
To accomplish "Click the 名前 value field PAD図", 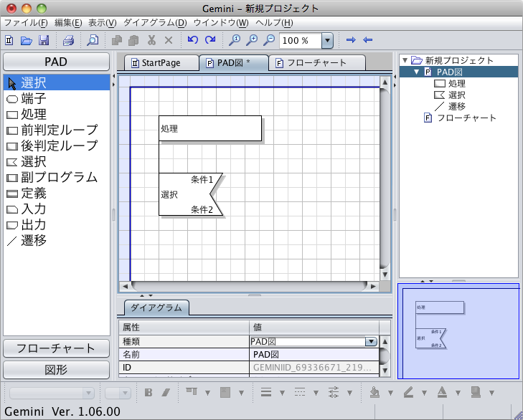I will coord(314,355).
